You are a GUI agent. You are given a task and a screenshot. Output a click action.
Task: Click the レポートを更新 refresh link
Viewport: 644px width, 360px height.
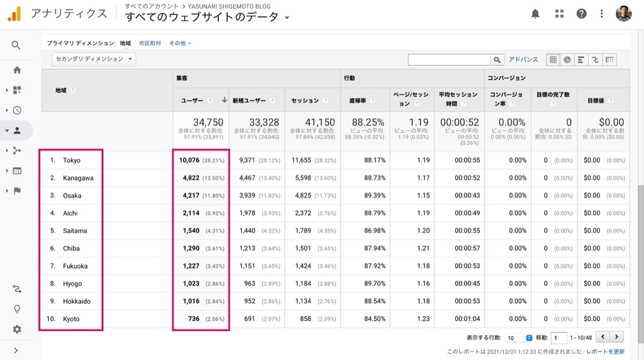pos(605,351)
